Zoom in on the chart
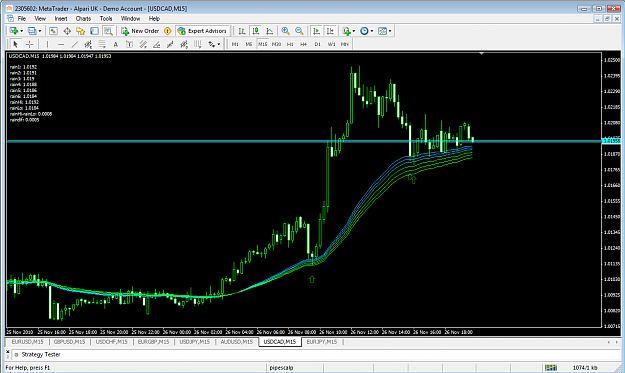 285,31
